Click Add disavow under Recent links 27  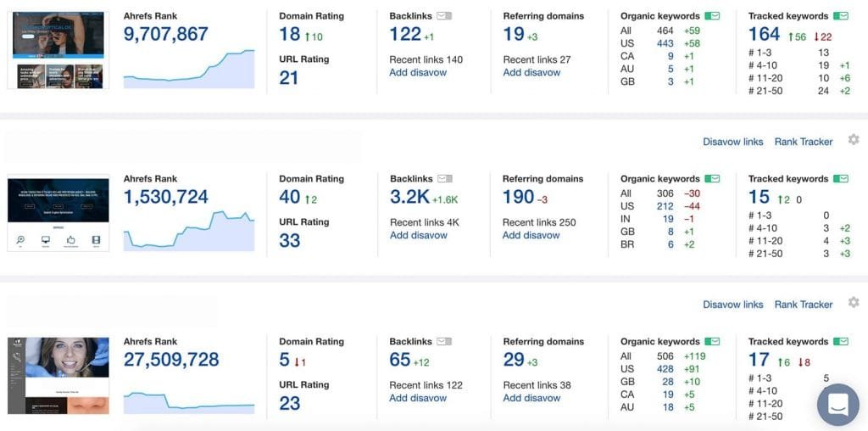(531, 73)
